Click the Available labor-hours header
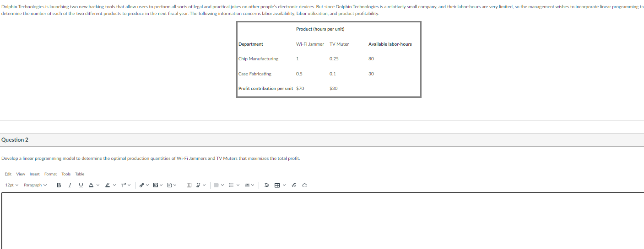 coord(390,44)
